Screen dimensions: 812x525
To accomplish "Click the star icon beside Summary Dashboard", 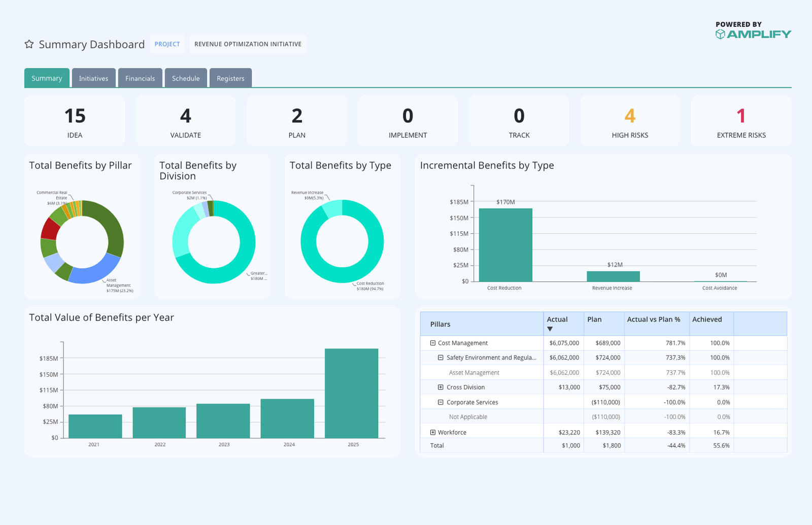I will coord(29,45).
